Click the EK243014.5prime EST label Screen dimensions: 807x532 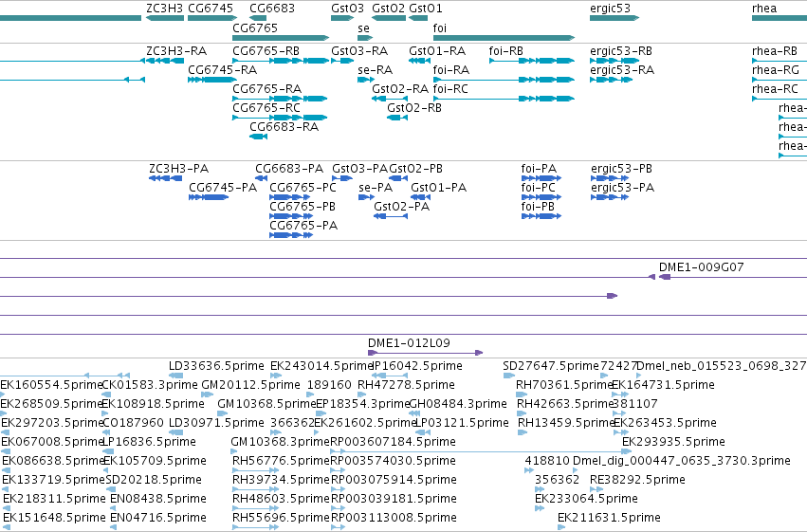point(321,366)
